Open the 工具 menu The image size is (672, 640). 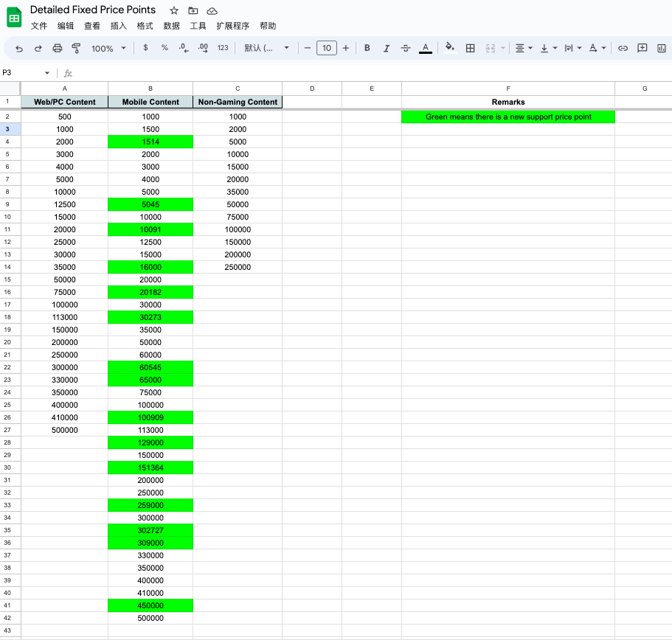198,26
